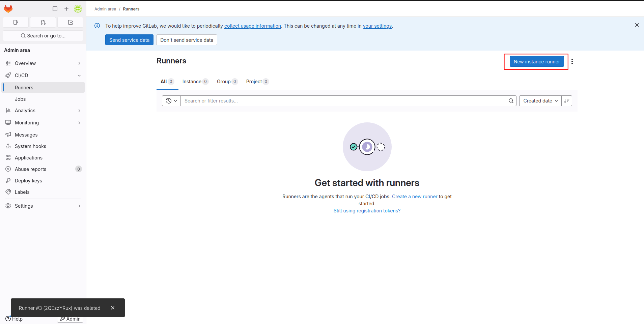Open Admin area breadcrumb link

(105, 9)
